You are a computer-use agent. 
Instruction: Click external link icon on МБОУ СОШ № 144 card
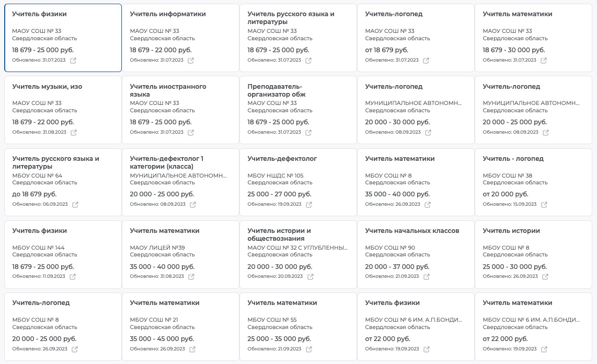73,277
